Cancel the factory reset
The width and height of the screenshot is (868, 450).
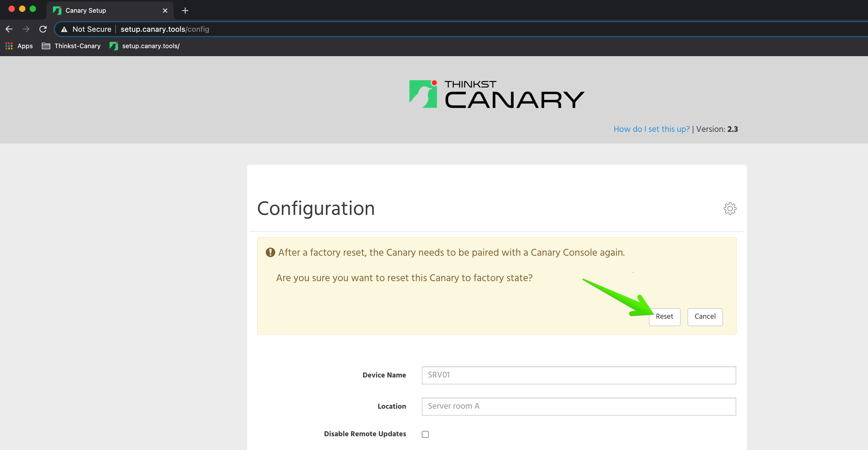(x=705, y=317)
